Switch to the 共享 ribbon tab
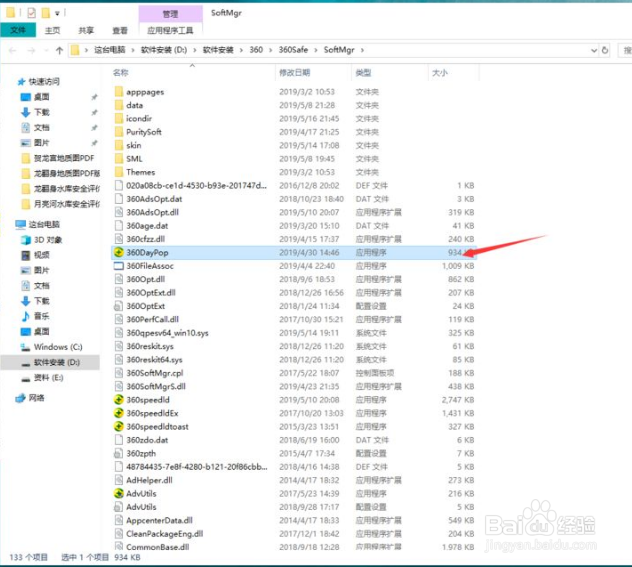The width and height of the screenshot is (632, 567). point(86,30)
